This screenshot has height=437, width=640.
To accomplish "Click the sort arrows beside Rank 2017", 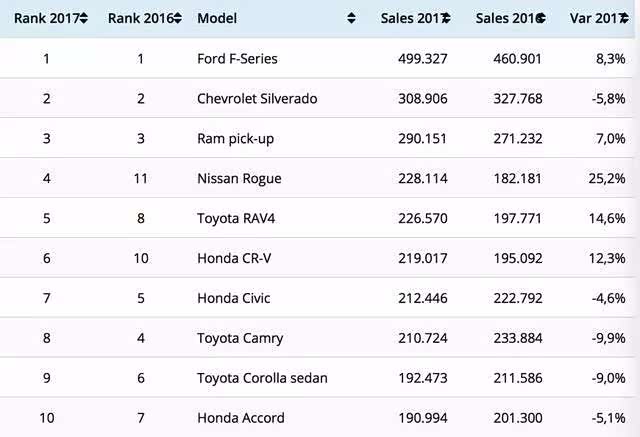I will tap(84, 19).
